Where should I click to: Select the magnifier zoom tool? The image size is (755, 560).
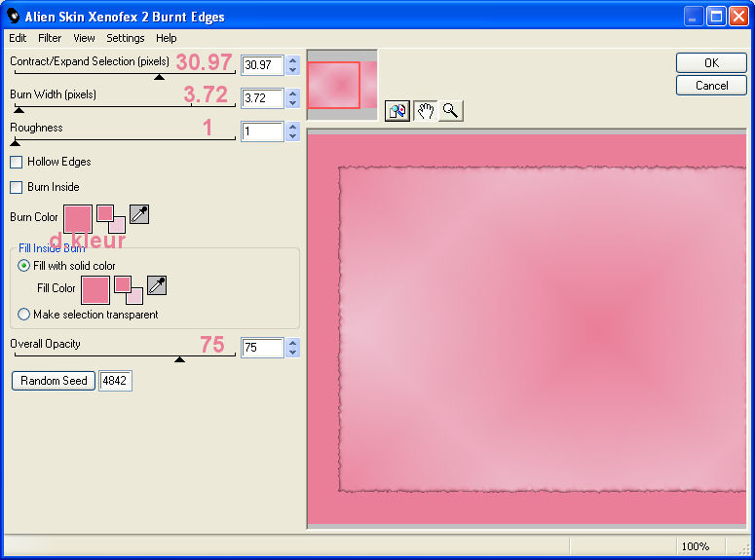pyautogui.click(x=451, y=111)
